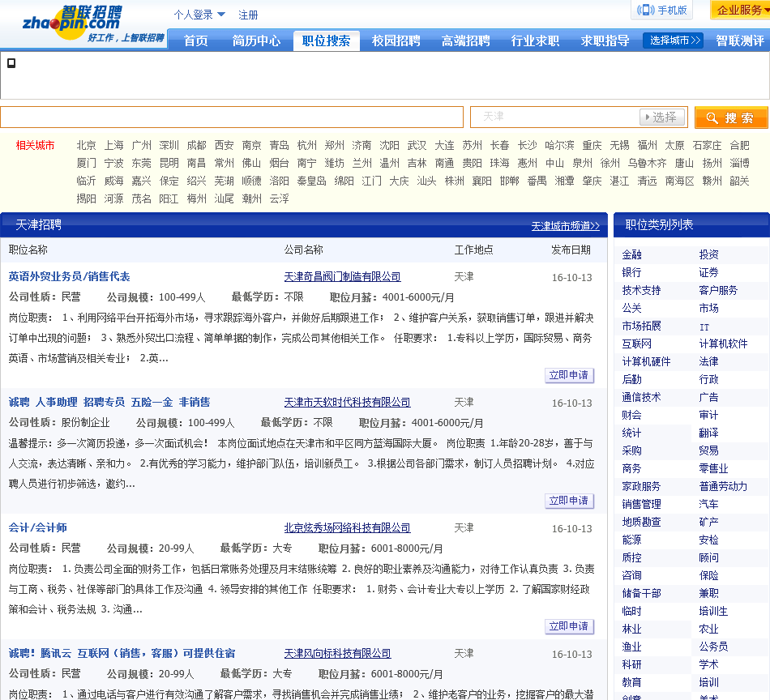Select the 计算机软件 job category
The width and height of the screenshot is (770, 700).
pos(723,344)
